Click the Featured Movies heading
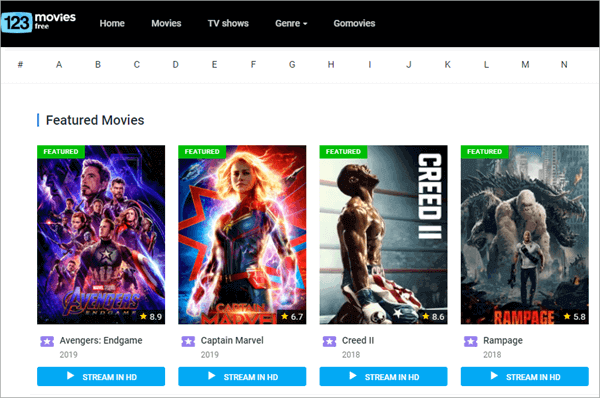 [95, 120]
